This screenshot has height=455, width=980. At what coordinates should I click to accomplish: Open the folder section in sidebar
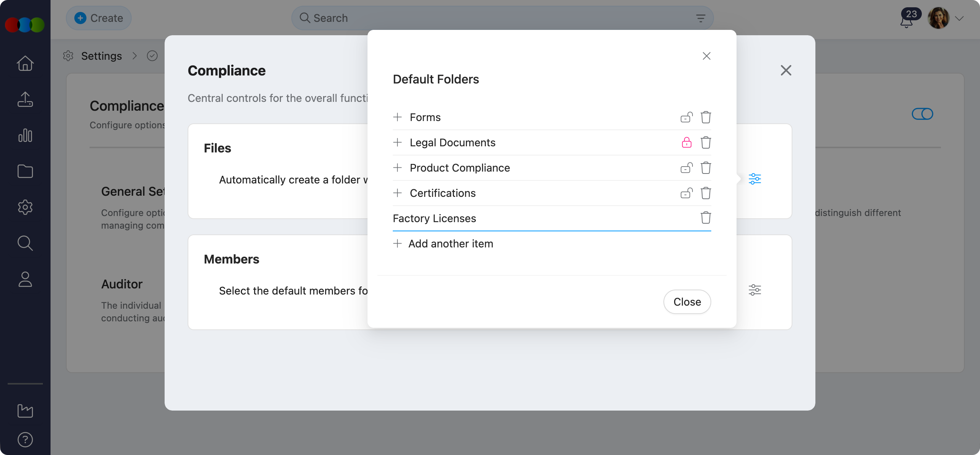click(25, 171)
